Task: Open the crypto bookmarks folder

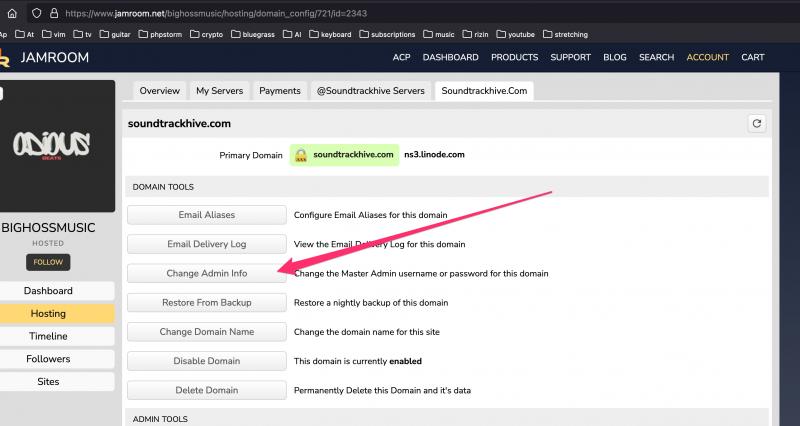Action: point(204,34)
